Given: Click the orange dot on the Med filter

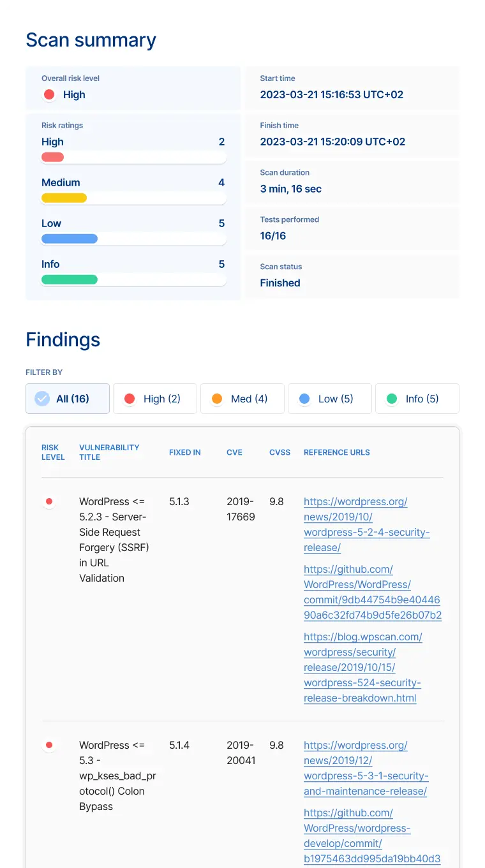Looking at the screenshot, I should 218,398.
